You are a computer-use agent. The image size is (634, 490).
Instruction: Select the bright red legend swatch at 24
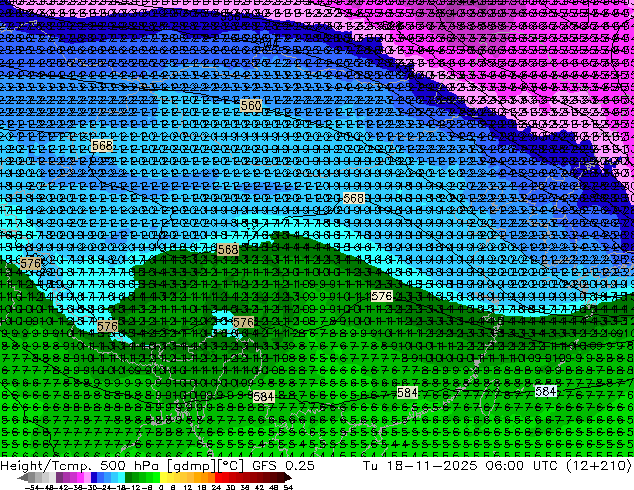pos(218,477)
